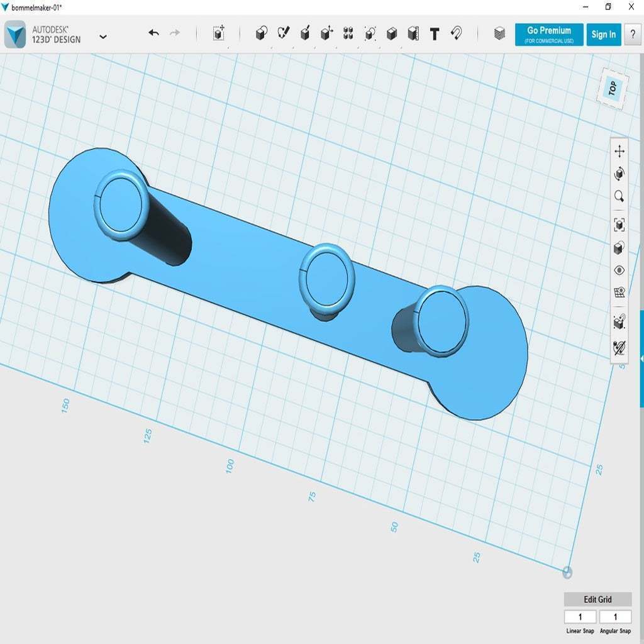Open the application menu dropdown arrow
This screenshot has width=644, height=644.
click(103, 36)
